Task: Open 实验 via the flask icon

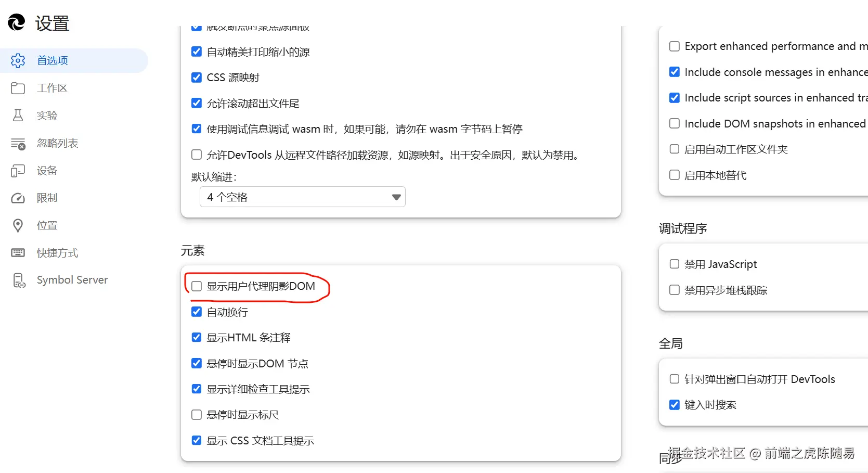Action: tap(18, 116)
